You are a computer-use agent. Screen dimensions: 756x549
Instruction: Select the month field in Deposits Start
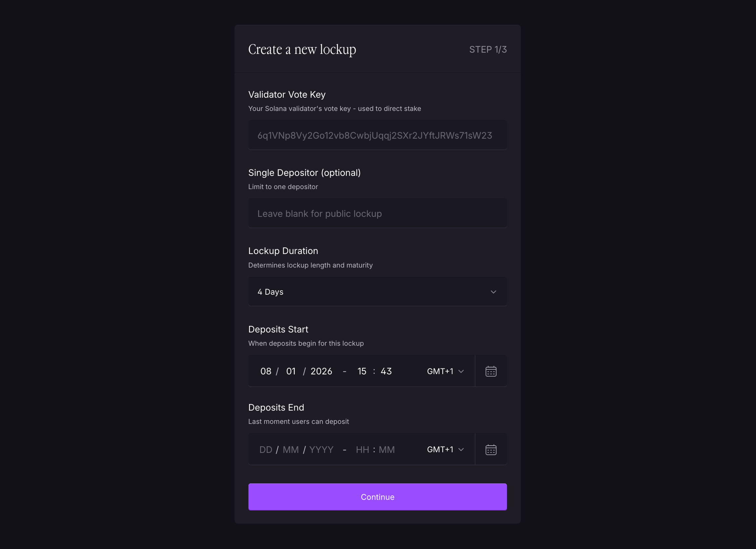tap(291, 371)
